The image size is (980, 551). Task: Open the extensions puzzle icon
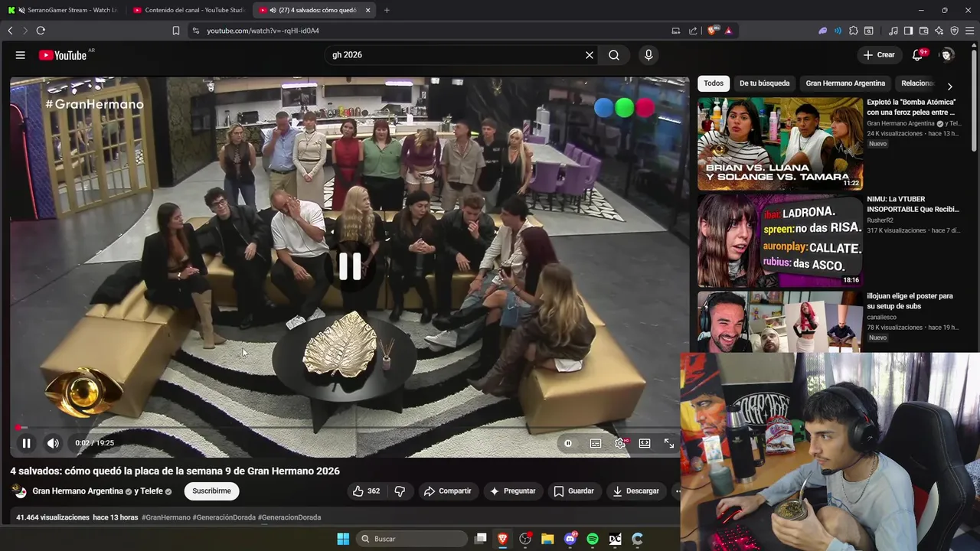(854, 31)
